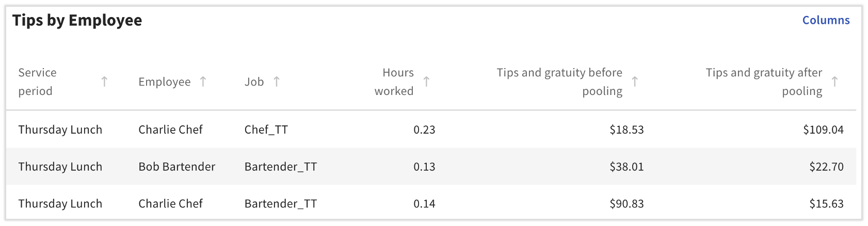Click sort arrow for tips before pooling

[635, 82]
